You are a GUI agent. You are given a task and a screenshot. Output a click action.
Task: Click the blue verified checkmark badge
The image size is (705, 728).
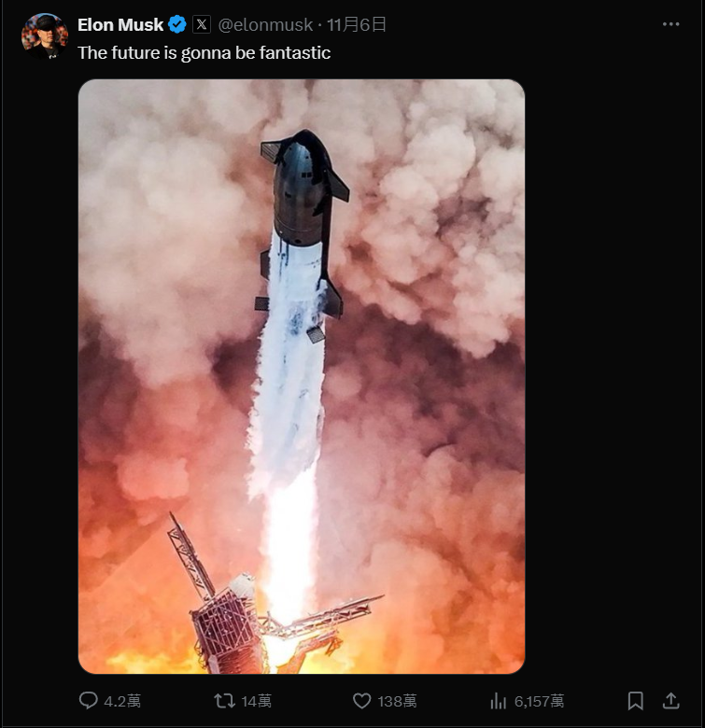point(176,24)
